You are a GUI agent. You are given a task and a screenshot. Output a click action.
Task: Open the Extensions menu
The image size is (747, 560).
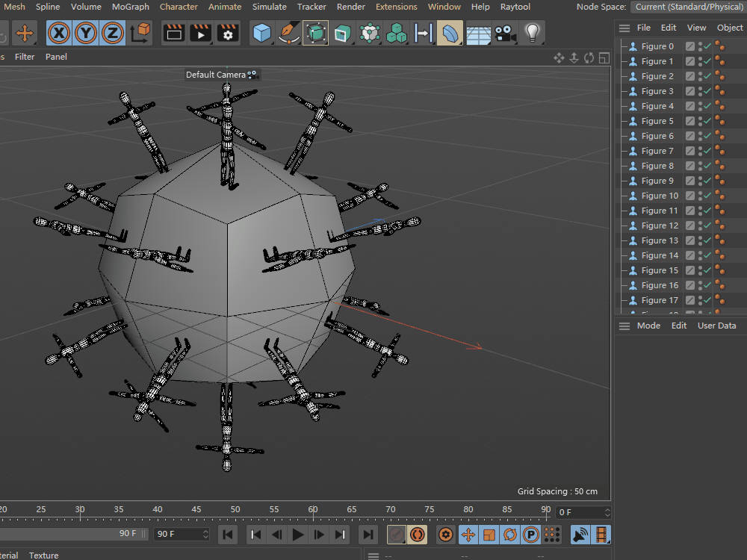[x=396, y=7]
